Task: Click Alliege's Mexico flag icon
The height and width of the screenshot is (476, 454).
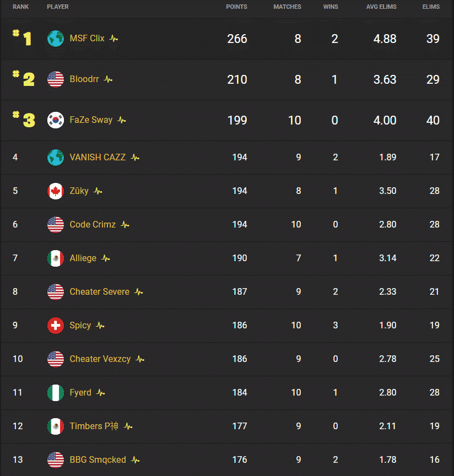Action: coord(55,258)
